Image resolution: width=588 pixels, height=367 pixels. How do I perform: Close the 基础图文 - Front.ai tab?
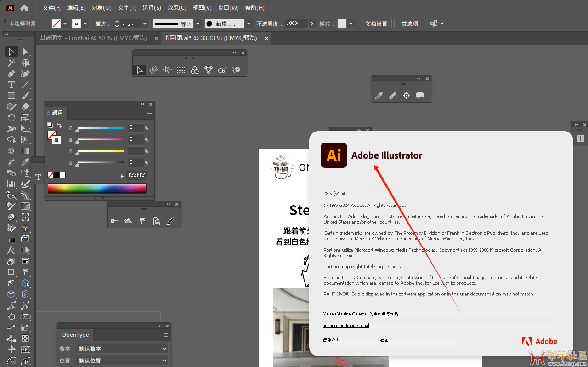(156, 38)
